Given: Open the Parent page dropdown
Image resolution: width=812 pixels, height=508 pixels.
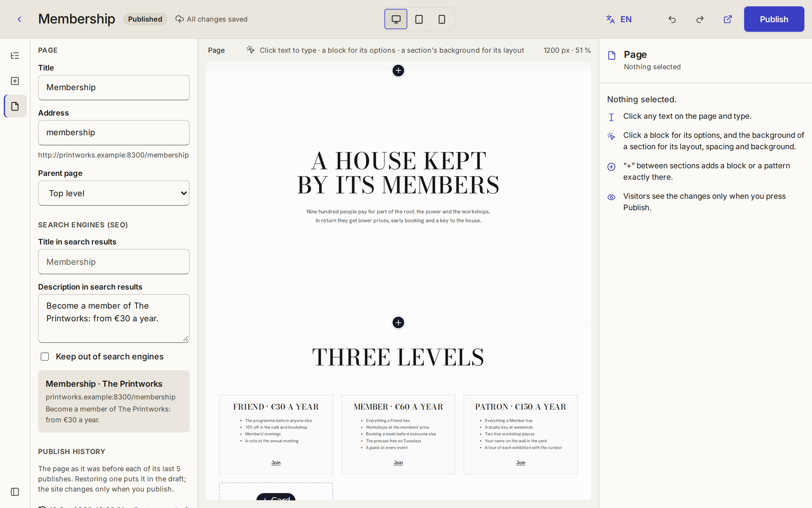Looking at the screenshot, I should 114,193.
